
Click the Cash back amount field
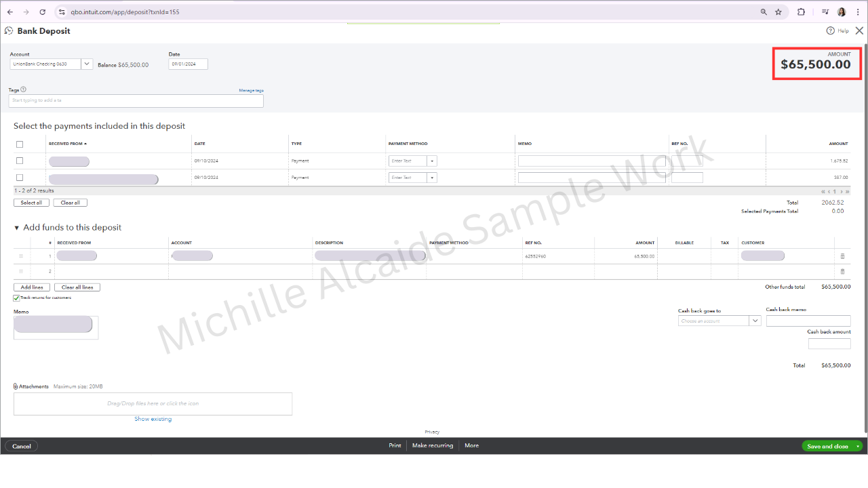coord(829,344)
